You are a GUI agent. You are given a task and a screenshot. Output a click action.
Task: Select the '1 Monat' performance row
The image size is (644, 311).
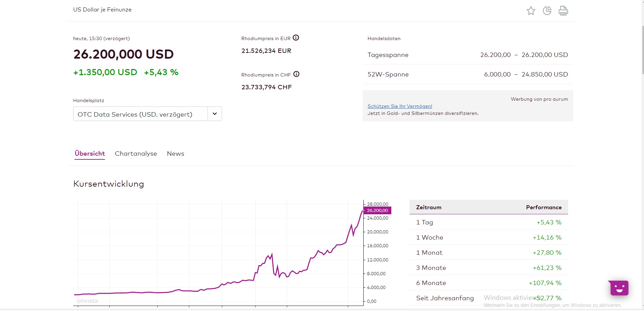point(488,253)
